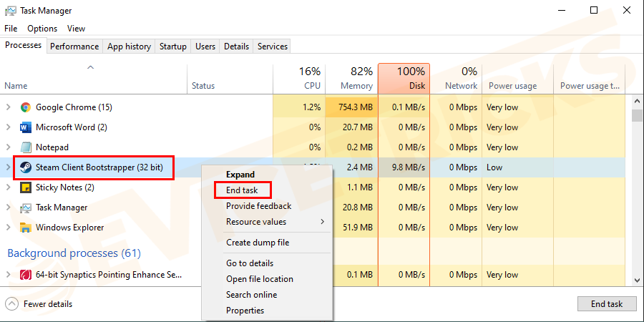Click Microsoft Word's 20.7 MB memory value
This screenshot has height=322, width=644.
(x=358, y=127)
